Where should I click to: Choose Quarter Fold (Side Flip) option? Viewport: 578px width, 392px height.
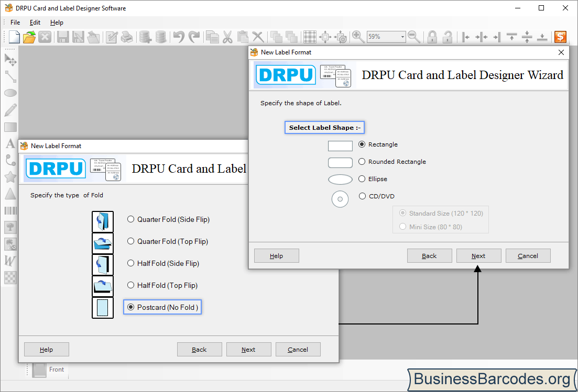(130, 219)
